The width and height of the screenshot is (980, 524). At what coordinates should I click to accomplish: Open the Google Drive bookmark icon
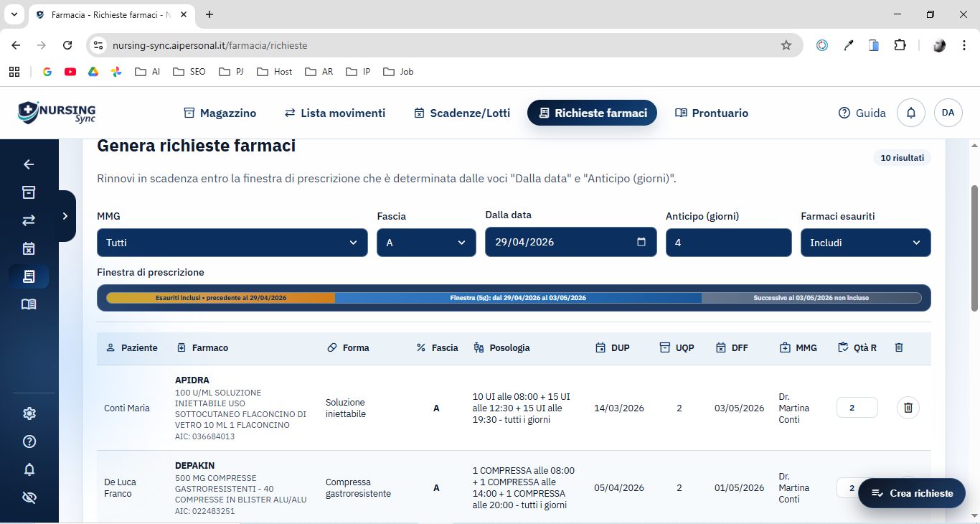pyautogui.click(x=93, y=72)
